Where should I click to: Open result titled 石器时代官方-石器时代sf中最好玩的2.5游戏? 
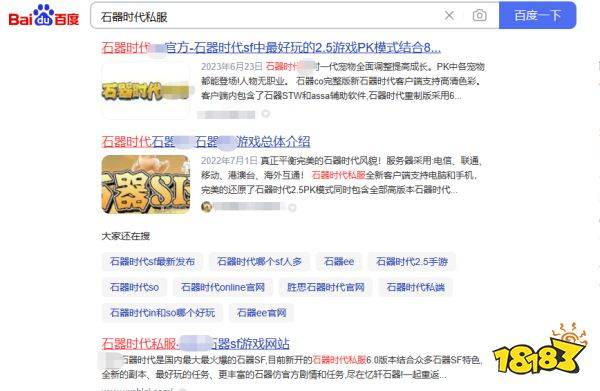click(x=271, y=48)
